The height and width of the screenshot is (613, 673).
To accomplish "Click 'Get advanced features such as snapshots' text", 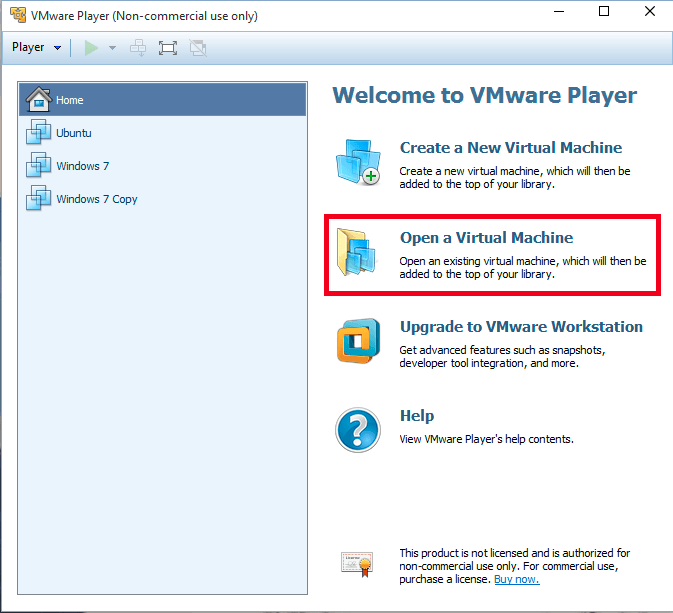I will [x=502, y=356].
